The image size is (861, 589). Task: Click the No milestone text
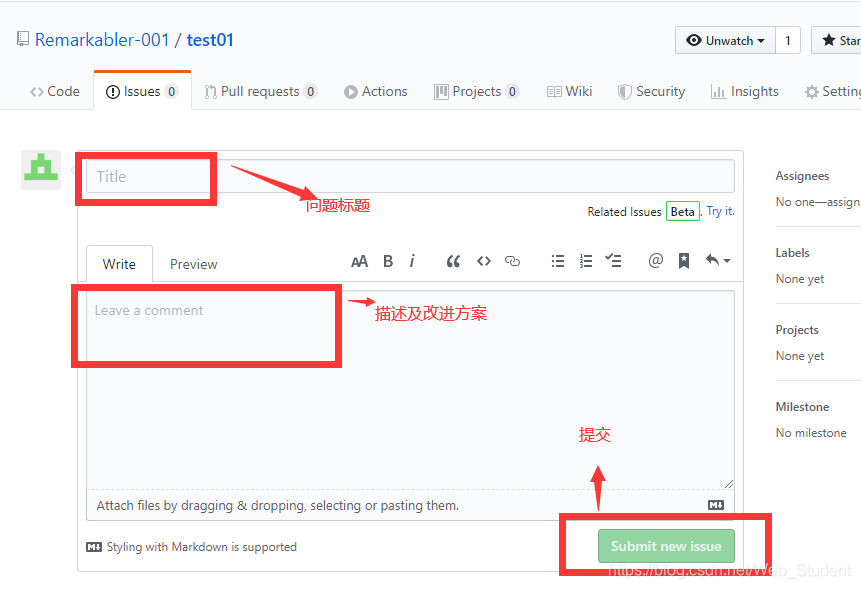click(811, 433)
